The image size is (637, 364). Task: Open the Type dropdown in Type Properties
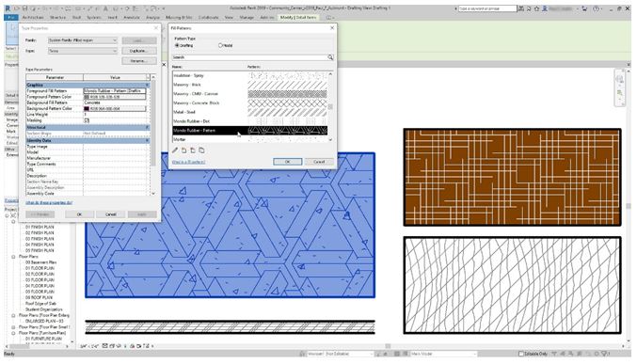point(83,51)
